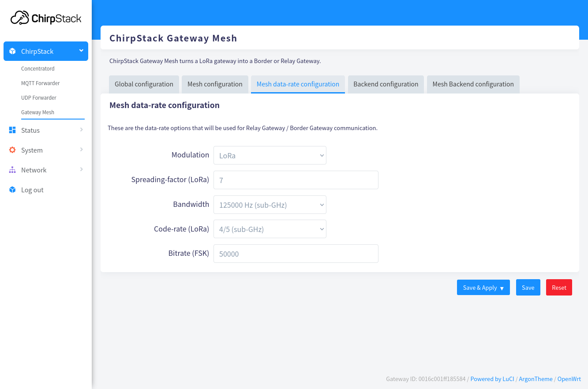Switch to the Global configuration tab
588x389 pixels.
pos(144,84)
